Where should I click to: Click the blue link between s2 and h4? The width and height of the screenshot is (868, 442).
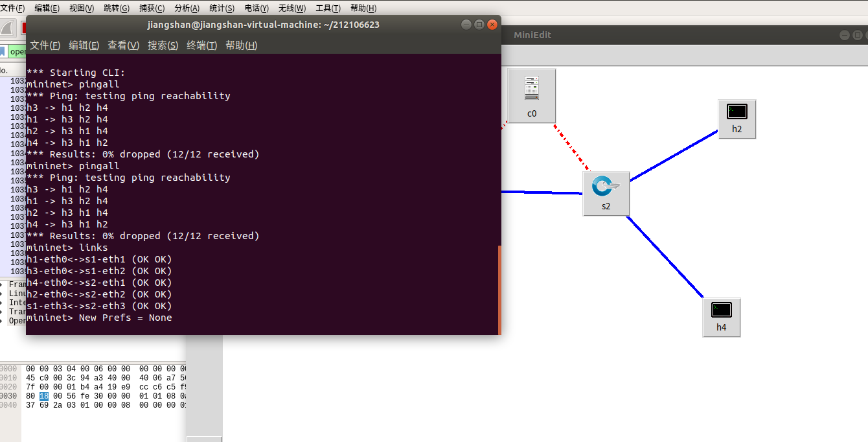pos(665,257)
